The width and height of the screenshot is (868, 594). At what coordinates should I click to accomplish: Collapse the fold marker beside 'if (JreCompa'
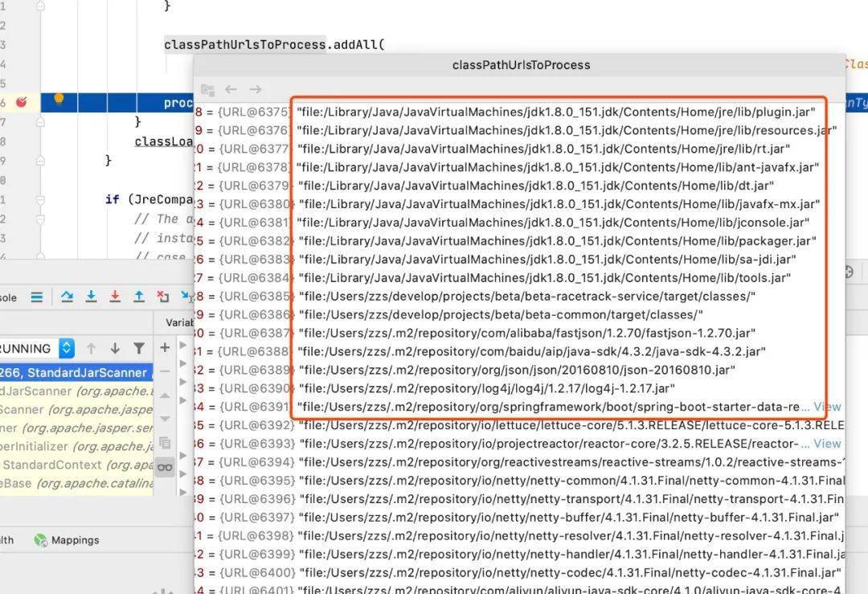pos(40,200)
